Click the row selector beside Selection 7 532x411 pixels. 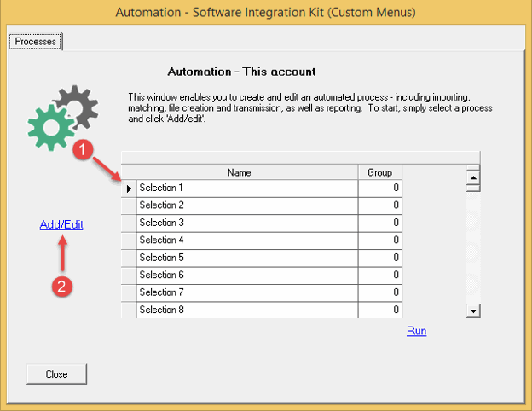pyautogui.click(x=129, y=292)
